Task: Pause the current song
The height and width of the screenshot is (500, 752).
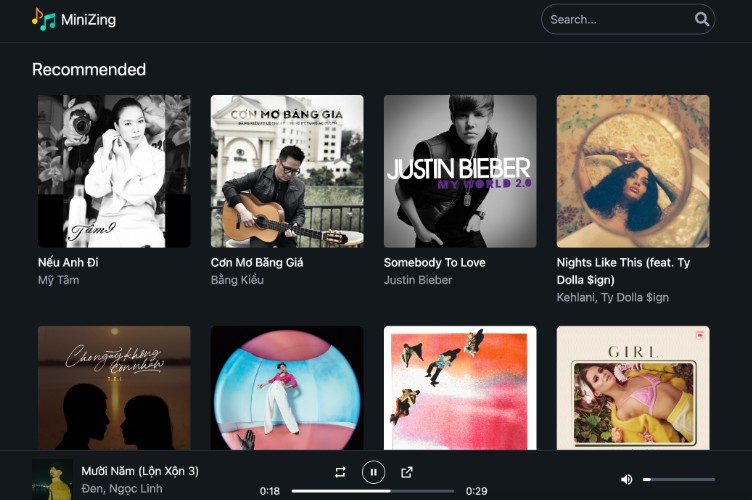Action: pyautogui.click(x=373, y=472)
